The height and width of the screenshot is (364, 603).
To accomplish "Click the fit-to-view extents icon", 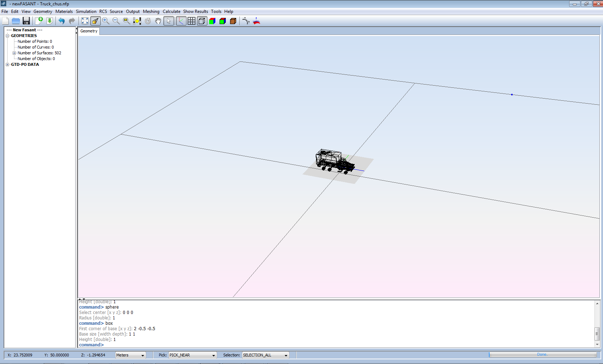I will coord(85,21).
